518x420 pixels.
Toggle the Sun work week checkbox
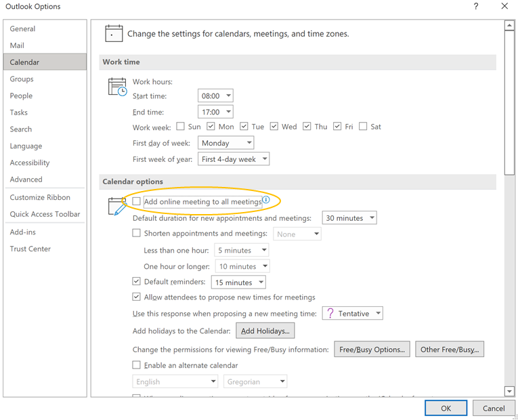tap(180, 127)
